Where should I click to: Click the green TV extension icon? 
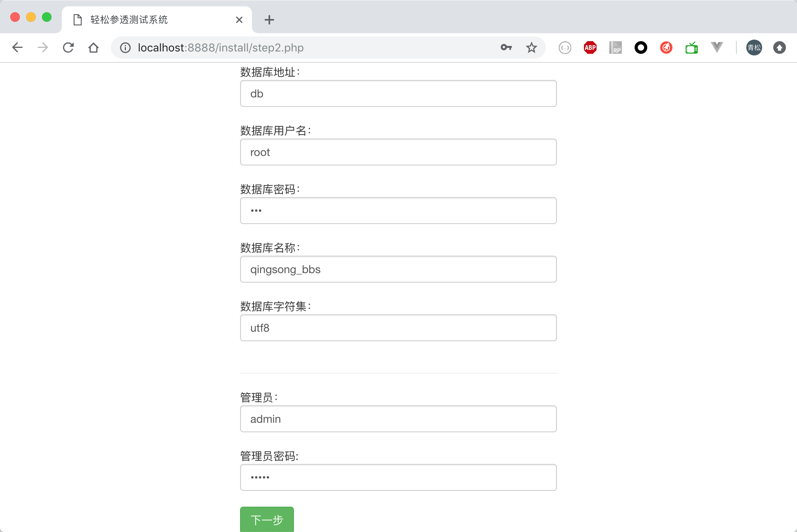click(x=691, y=47)
